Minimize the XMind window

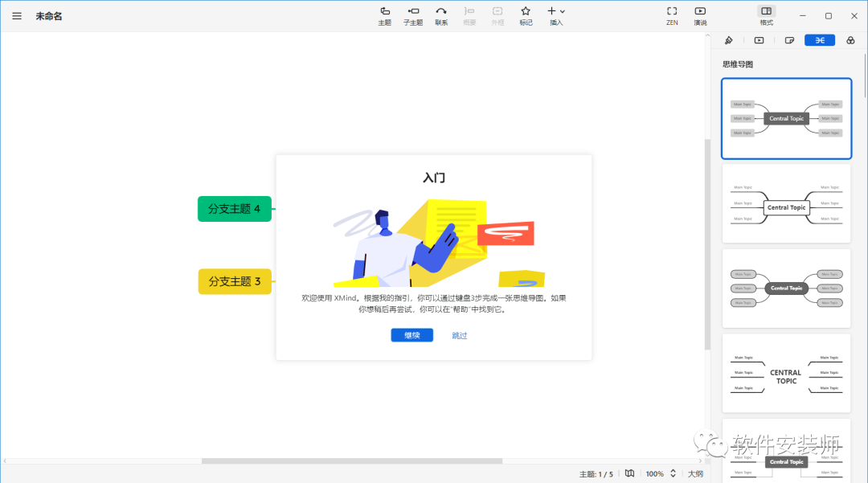coord(803,16)
